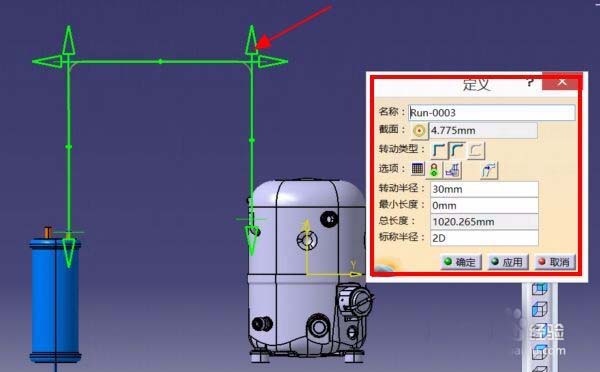Click the up arrow at top-left route corner
This screenshot has width=600, height=372.
coord(68,40)
